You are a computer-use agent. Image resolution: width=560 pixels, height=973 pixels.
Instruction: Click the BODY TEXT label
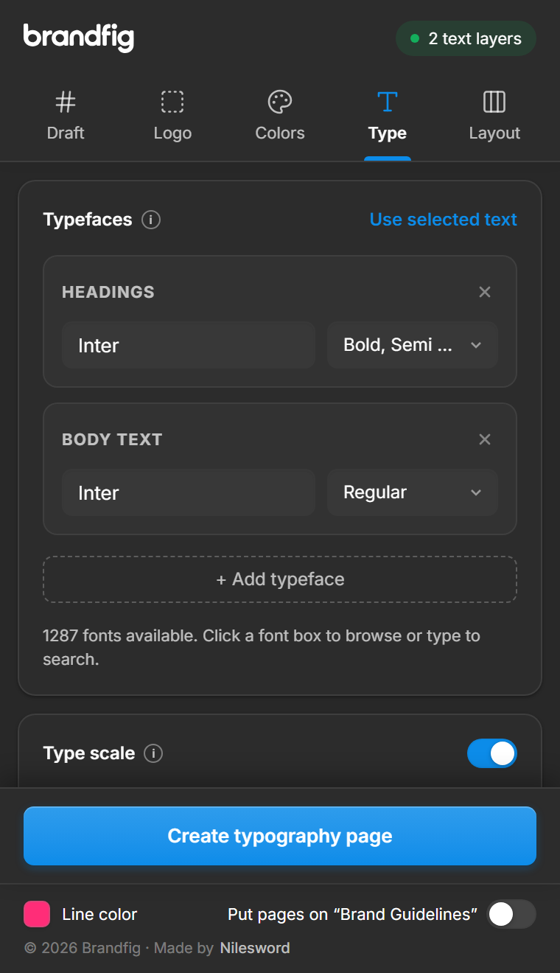click(x=112, y=439)
